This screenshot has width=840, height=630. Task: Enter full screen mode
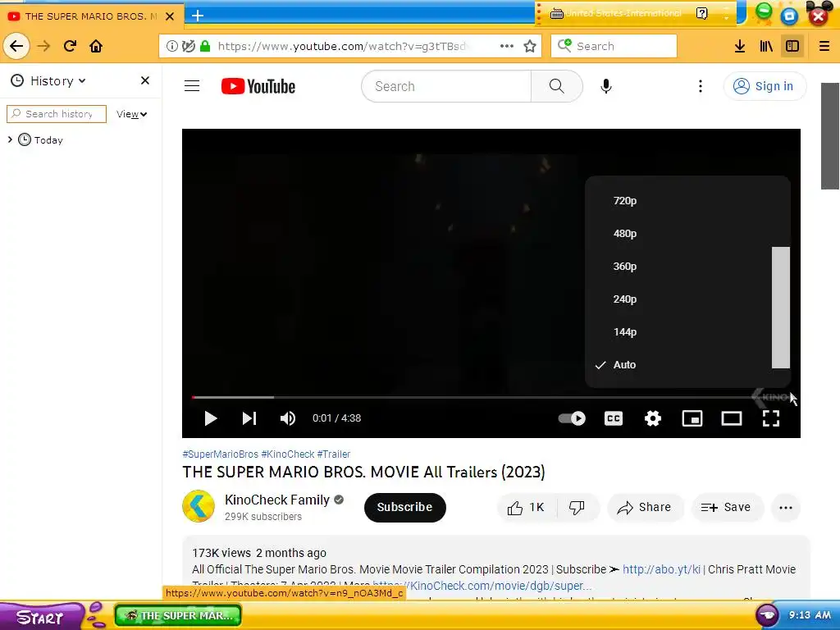tap(771, 418)
